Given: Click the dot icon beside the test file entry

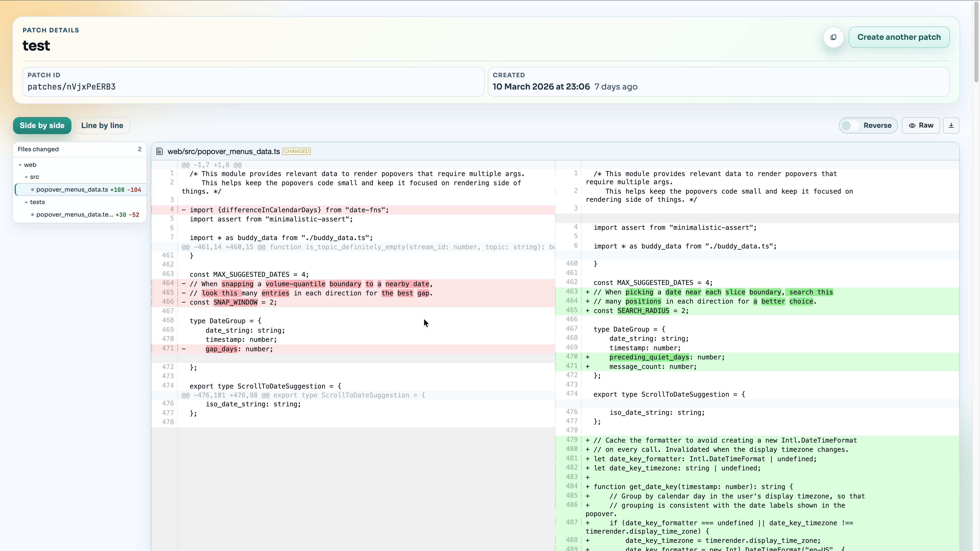Looking at the screenshot, I should click(32, 215).
